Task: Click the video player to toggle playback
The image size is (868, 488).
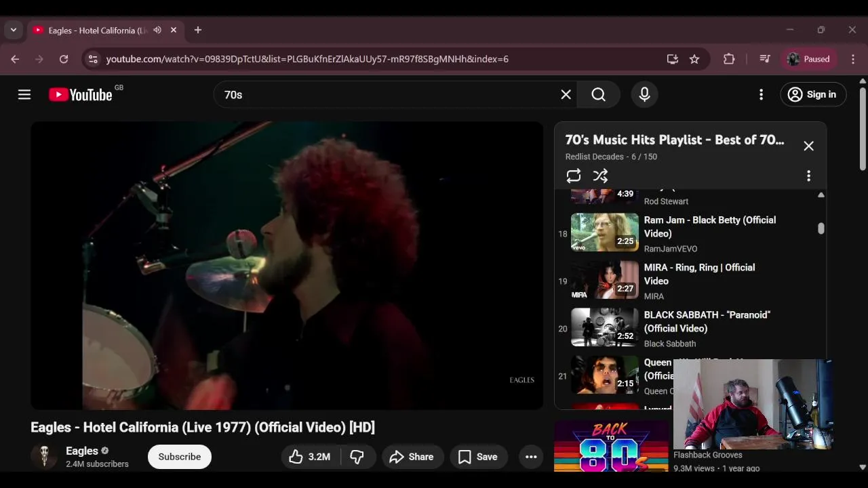Action: (x=287, y=266)
